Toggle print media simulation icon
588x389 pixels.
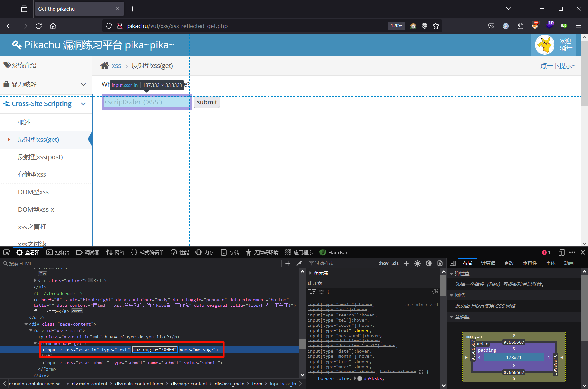pyautogui.click(x=440, y=263)
